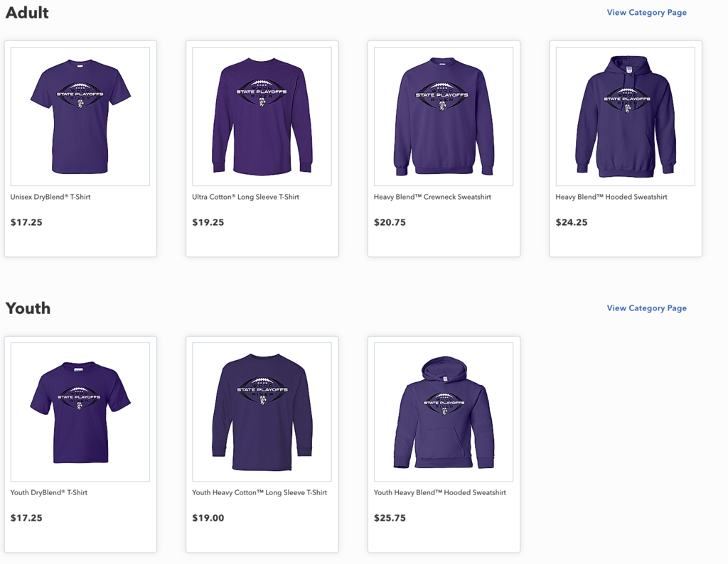Click the Youth DryBlend T-Shirt product image

(80, 412)
